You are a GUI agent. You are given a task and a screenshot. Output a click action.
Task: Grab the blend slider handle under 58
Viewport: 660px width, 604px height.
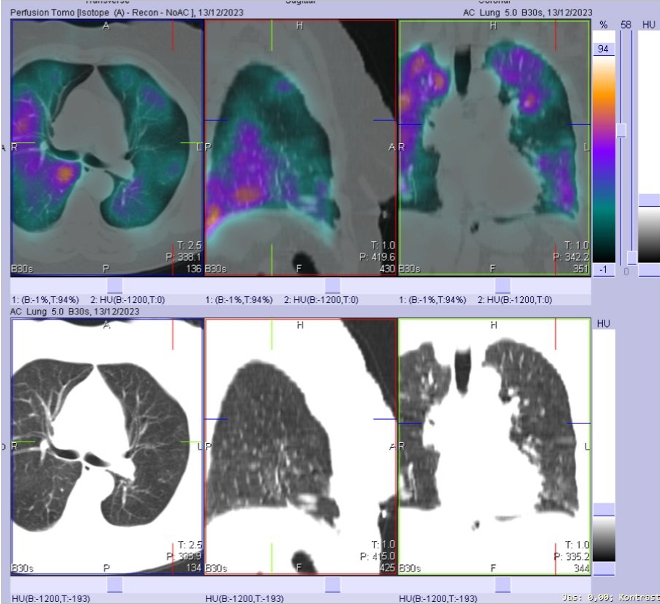point(621,130)
